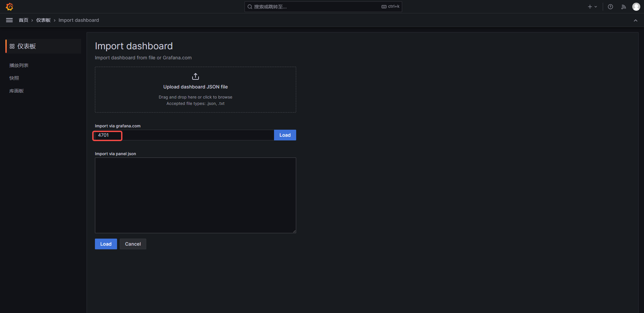Click the Cancel button
The image size is (644, 313).
point(133,244)
